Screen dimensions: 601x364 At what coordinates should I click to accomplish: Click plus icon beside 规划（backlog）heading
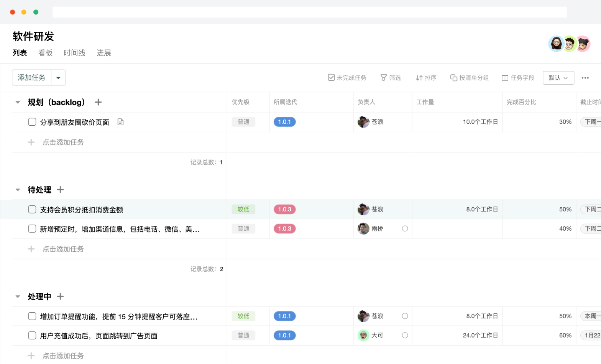(x=98, y=102)
